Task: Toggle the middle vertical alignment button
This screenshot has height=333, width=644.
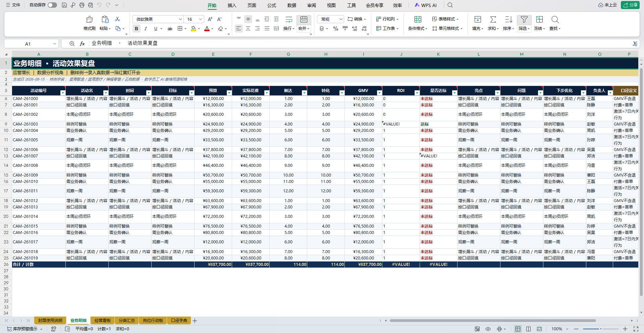Action: [248, 19]
